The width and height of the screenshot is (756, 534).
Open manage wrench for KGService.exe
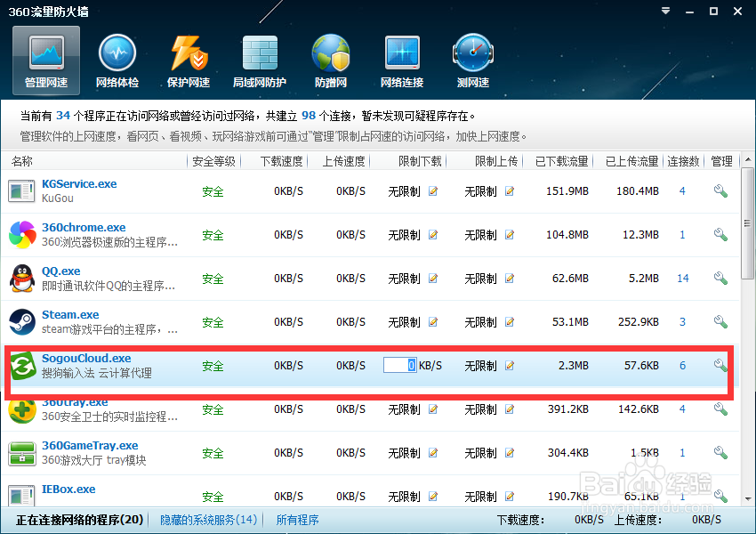[720, 191]
